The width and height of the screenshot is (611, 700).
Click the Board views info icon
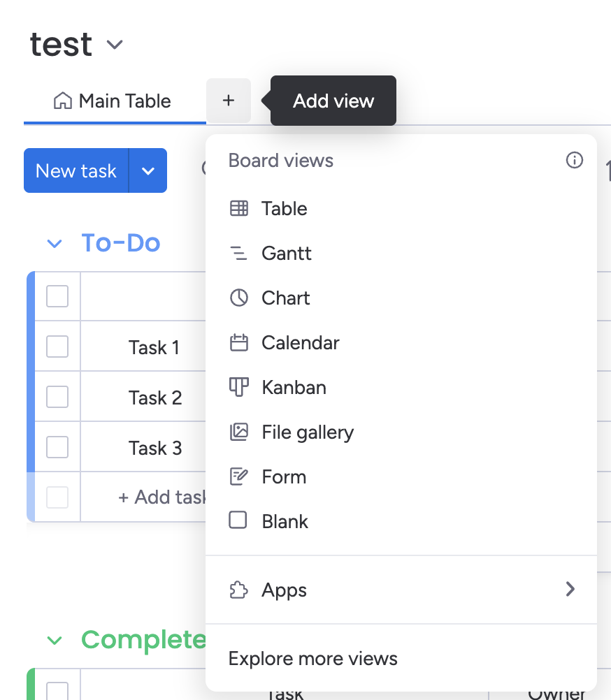click(x=574, y=161)
